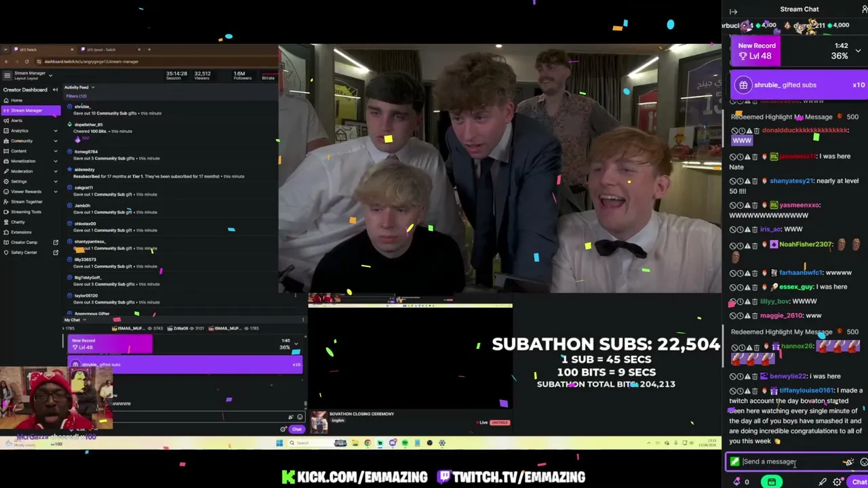Click the Chat button in dashboard My Chat

coord(296,430)
